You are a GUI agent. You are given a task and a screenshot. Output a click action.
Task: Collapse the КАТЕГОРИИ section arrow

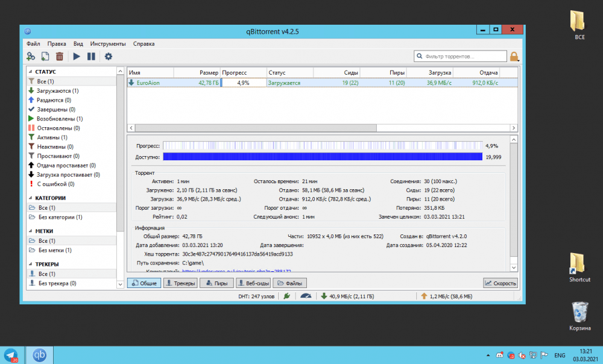point(30,198)
